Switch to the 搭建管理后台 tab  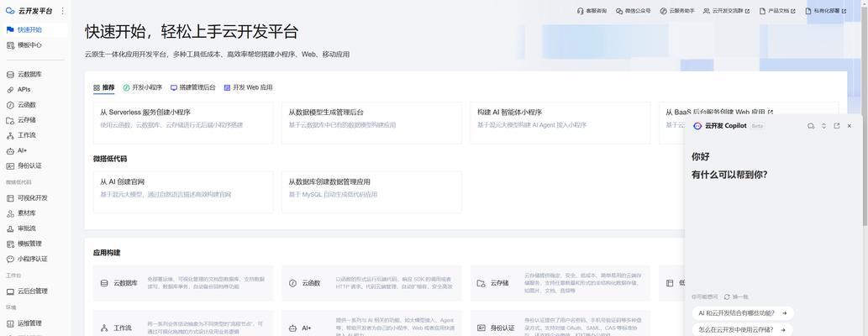[193, 87]
